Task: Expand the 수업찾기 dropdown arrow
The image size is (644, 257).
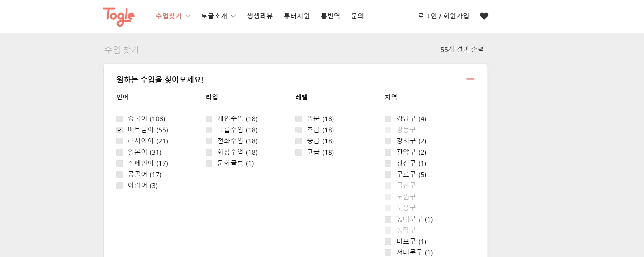Action: (188, 16)
